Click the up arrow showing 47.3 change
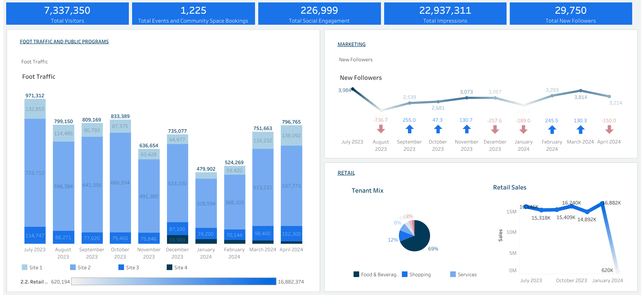 (x=438, y=130)
